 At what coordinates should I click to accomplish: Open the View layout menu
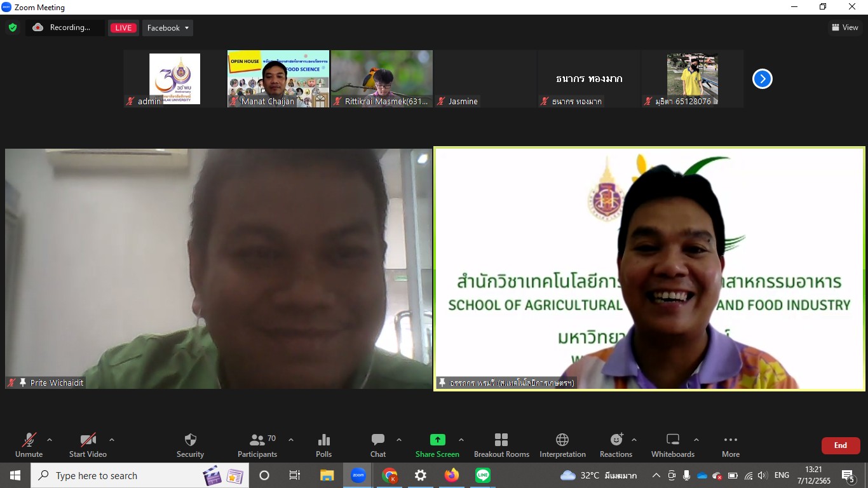(x=844, y=27)
